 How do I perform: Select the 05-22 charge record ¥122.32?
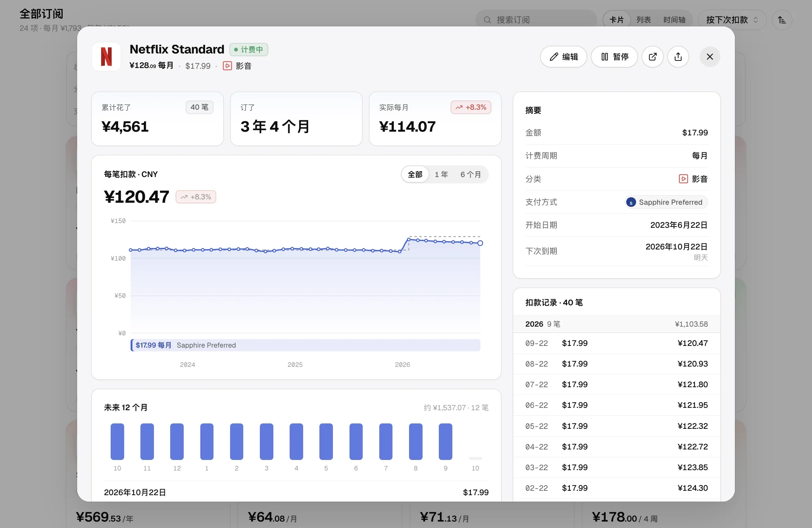(x=616, y=426)
